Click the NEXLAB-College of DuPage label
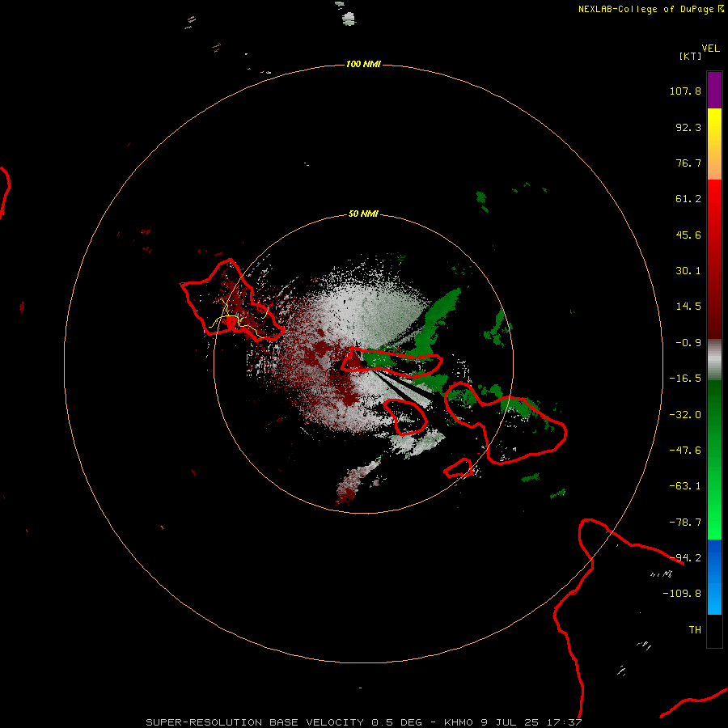Image resolution: width=728 pixels, height=728 pixels. (x=650, y=9)
